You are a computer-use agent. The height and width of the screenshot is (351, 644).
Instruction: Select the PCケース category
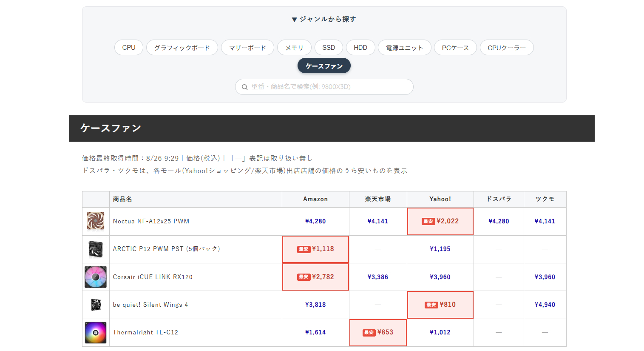point(455,48)
